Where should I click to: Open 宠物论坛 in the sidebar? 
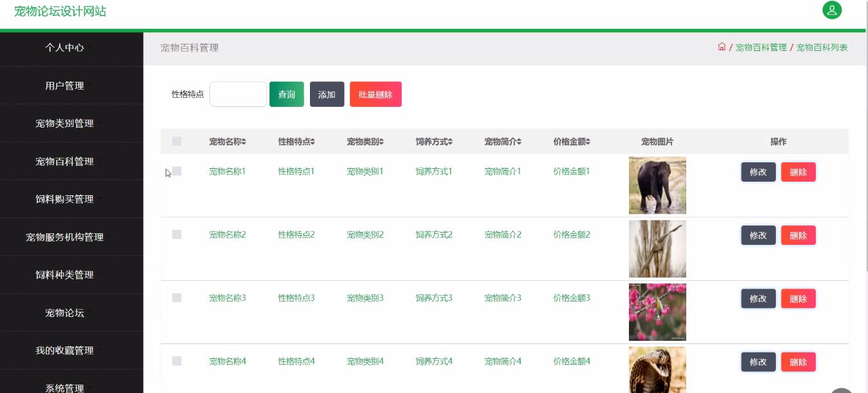pyautogui.click(x=64, y=313)
